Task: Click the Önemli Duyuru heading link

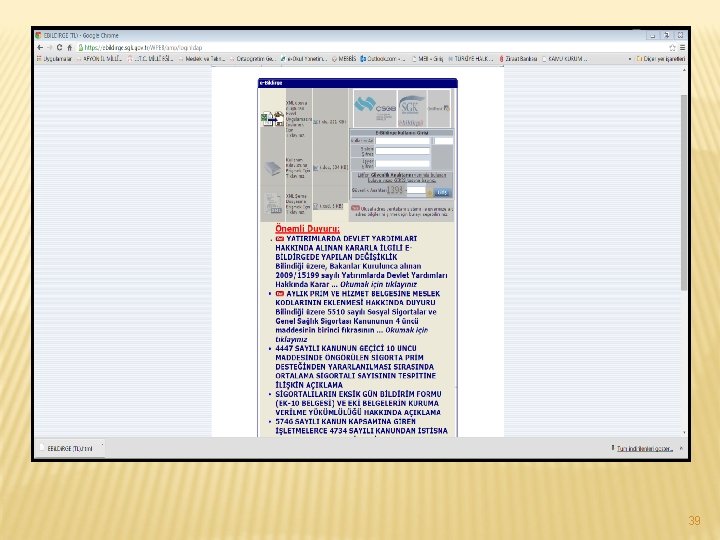Action: tap(307, 229)
